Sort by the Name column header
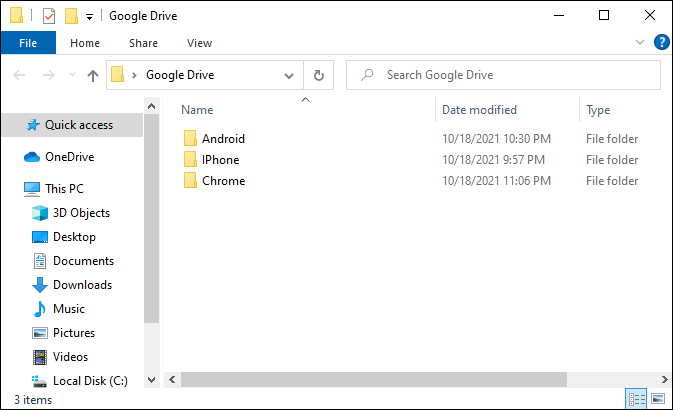 (x=197, y=110)
